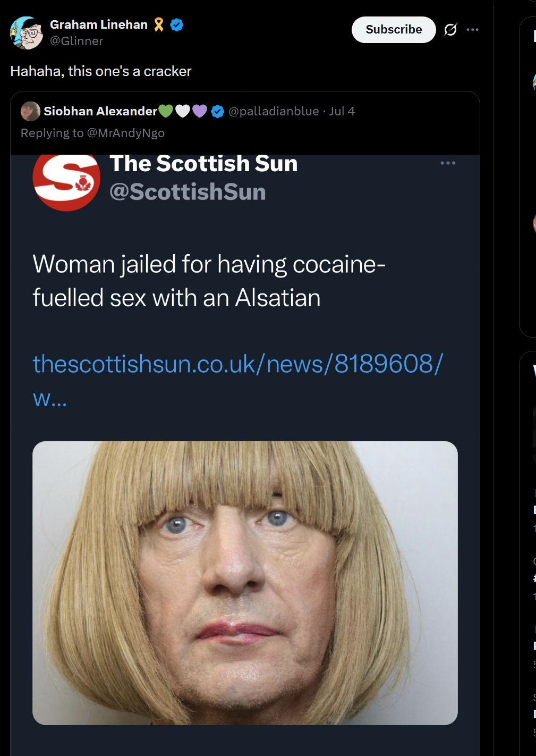Click the @ScottishSun handle text
The height and width of the screenshot is (756, 536).
point(188,192)
